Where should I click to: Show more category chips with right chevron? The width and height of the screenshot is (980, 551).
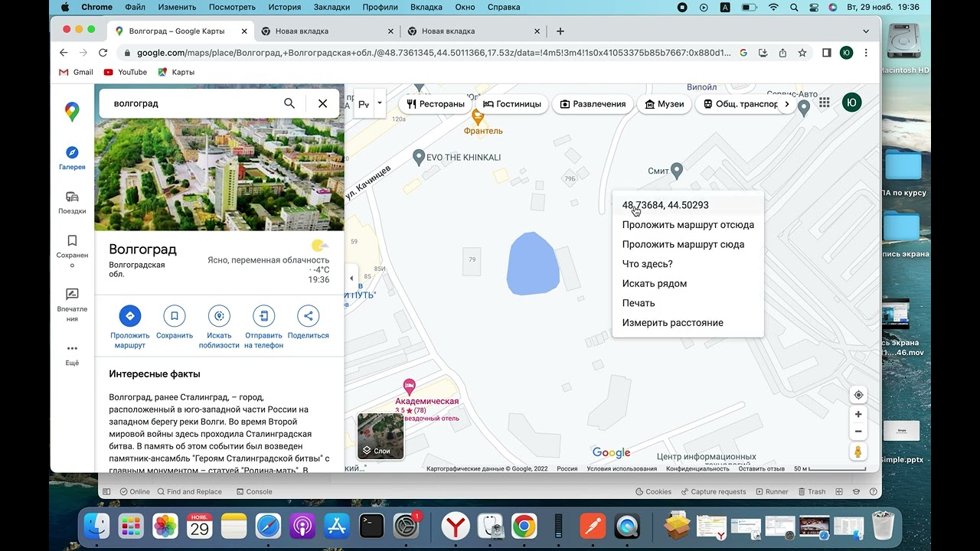[x=787, y=104]
